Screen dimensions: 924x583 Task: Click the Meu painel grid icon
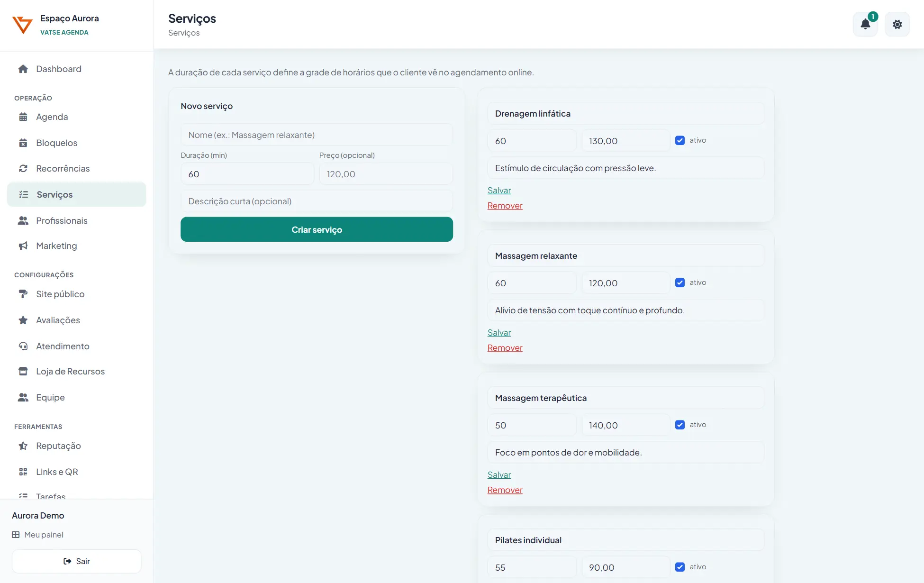point(16,535)
